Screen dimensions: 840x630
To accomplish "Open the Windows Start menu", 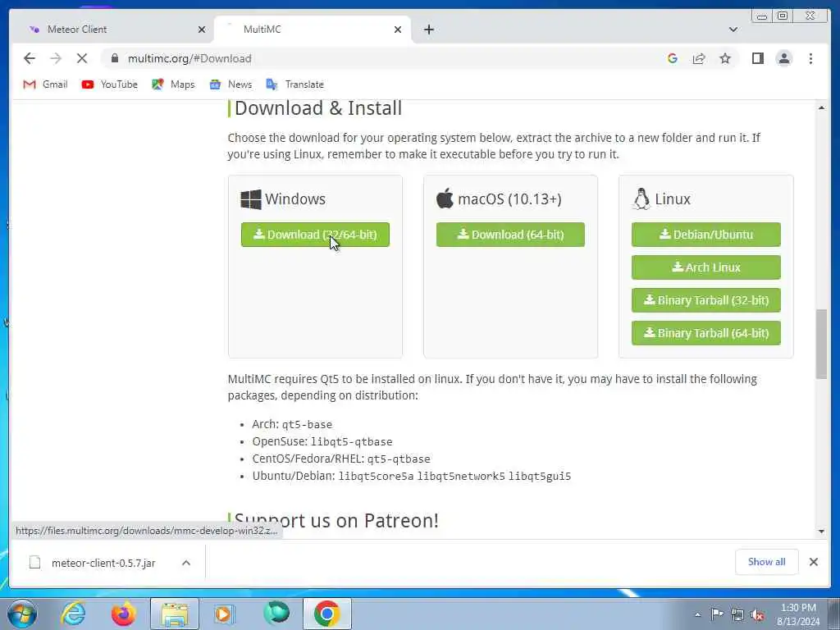I will 22,614.
